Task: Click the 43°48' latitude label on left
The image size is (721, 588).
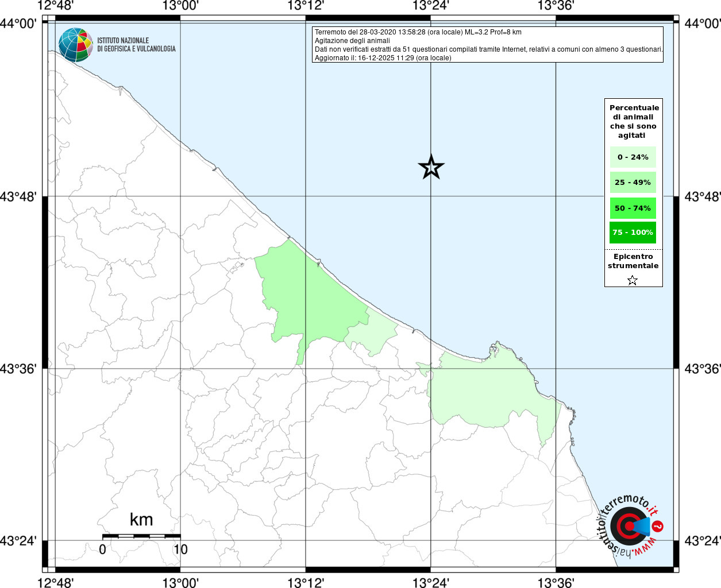Action: click(18, 196)
